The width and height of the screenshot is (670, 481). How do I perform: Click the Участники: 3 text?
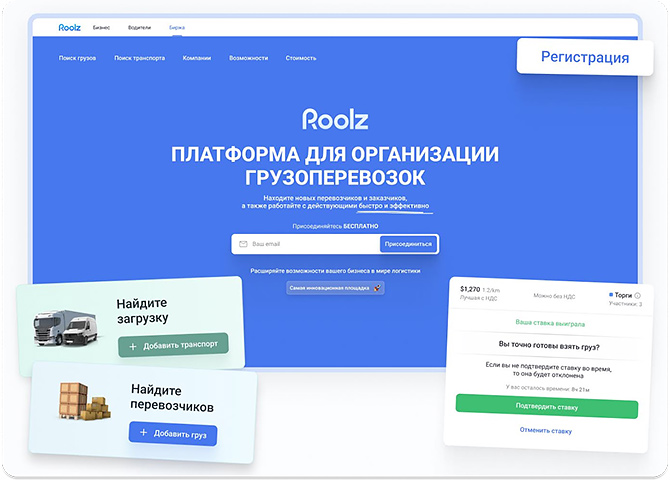[x=625, y=304]
